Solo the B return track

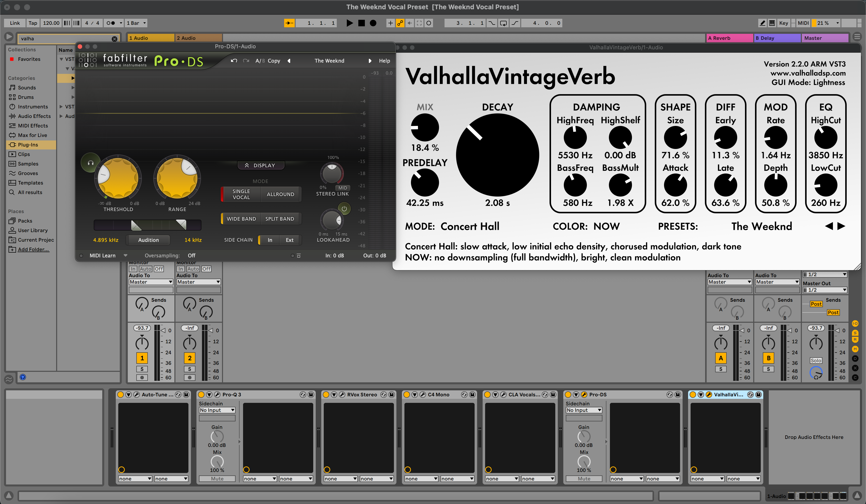click(769, 369)
